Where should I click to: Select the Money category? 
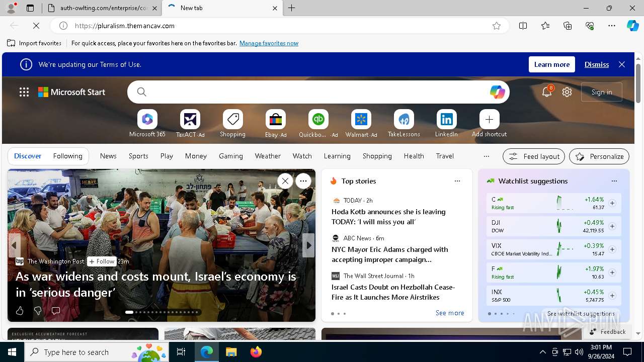click(196, 156)
